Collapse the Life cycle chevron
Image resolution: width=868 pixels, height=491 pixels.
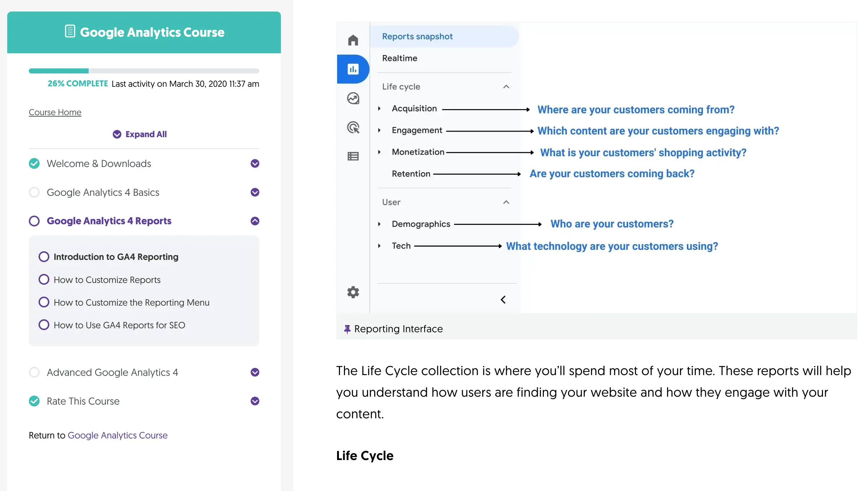(506, 87)
